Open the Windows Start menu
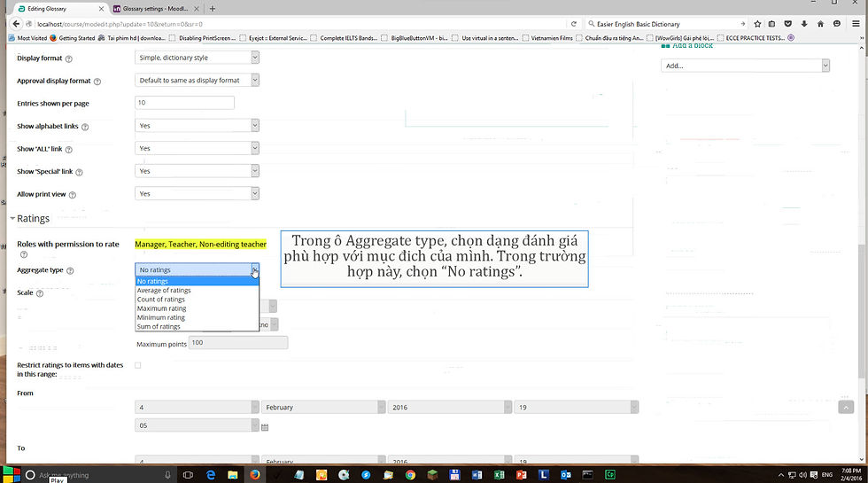 point(11,475)
